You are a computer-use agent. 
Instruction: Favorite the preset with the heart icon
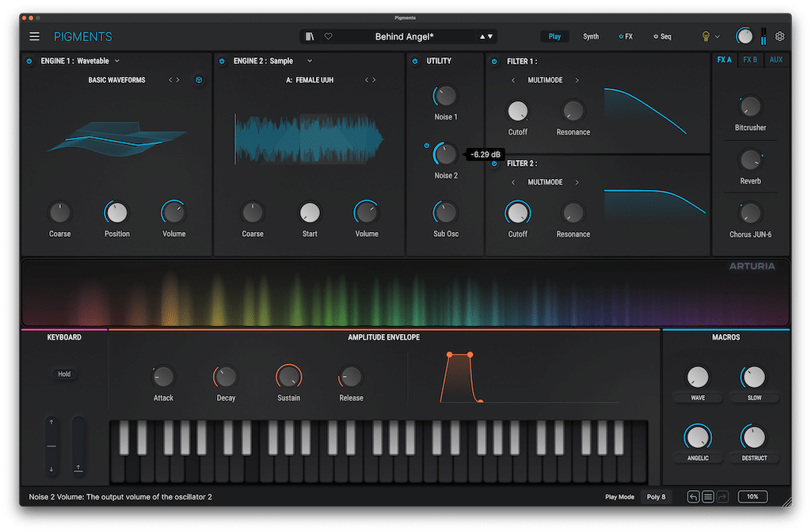[329, 36]
